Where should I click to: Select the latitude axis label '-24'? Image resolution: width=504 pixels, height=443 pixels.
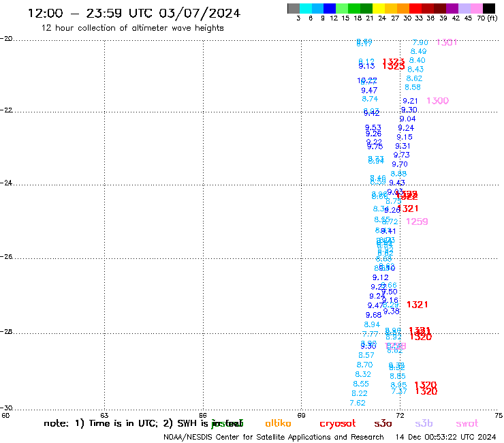point(6,183)
